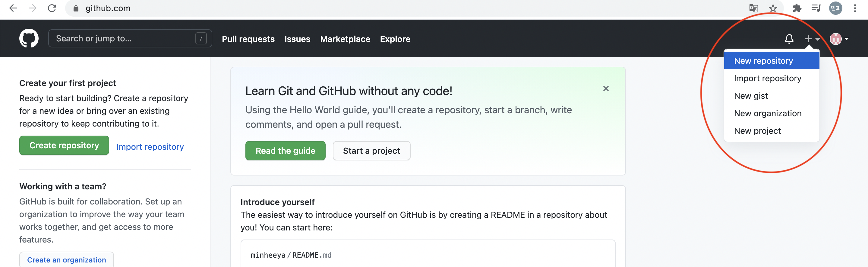Viewport: 868px width, 267px height.
Task: Open the media control playlist icon
Action: (816, 8)
